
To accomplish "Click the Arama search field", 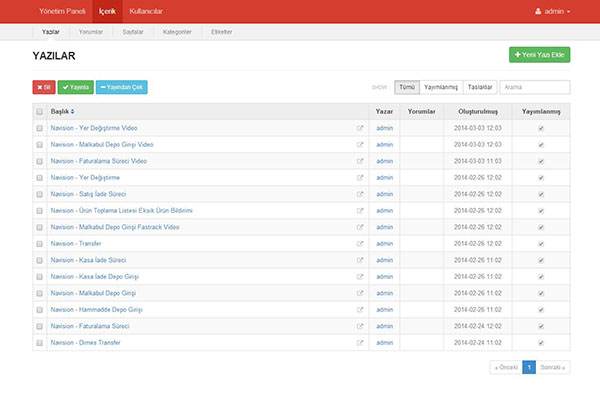I will [x=535, y=87].
